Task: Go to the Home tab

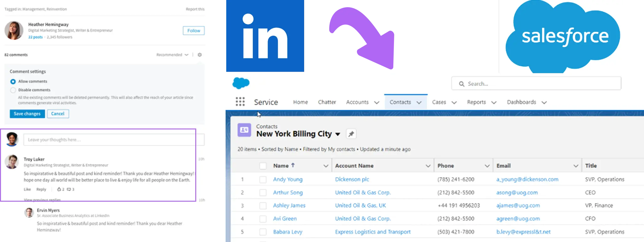Action: 300,102
